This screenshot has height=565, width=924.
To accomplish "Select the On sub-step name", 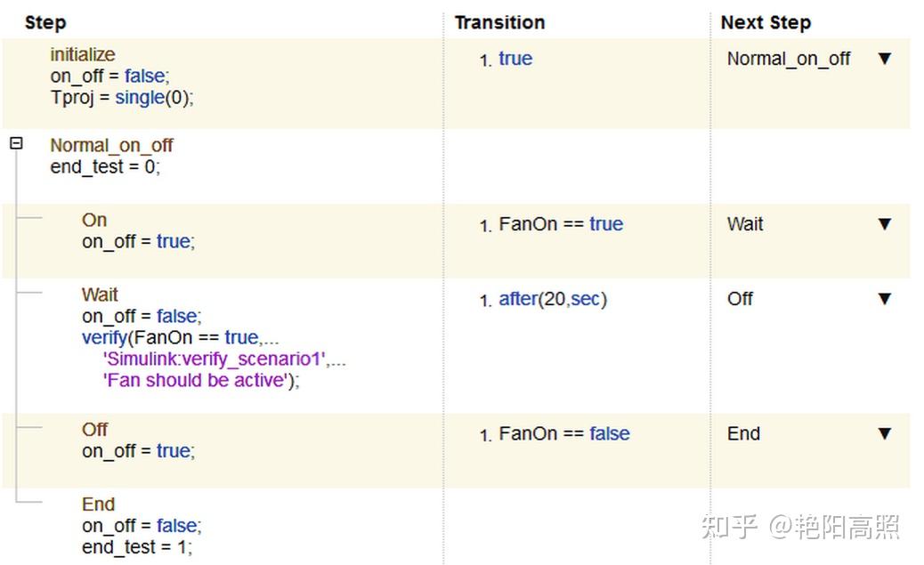I will (94, 220).
